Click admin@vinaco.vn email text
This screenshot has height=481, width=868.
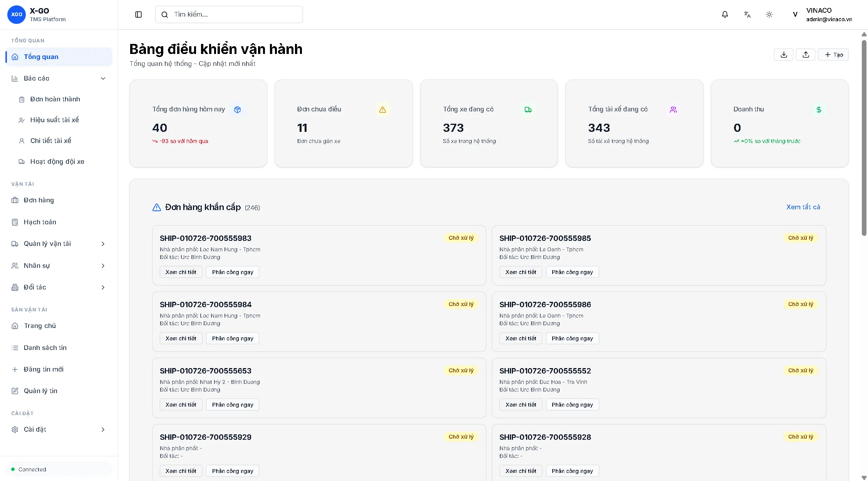click(829, 19)
